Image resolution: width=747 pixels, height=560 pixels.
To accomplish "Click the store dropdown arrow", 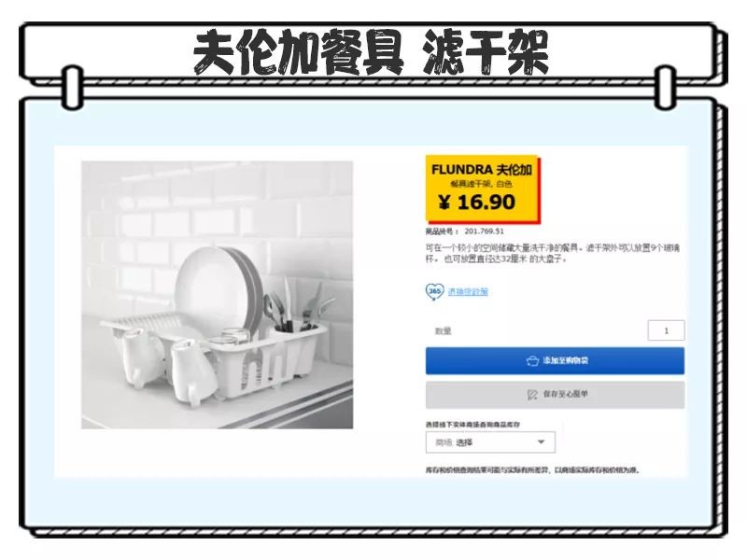I will click(541, 441).
